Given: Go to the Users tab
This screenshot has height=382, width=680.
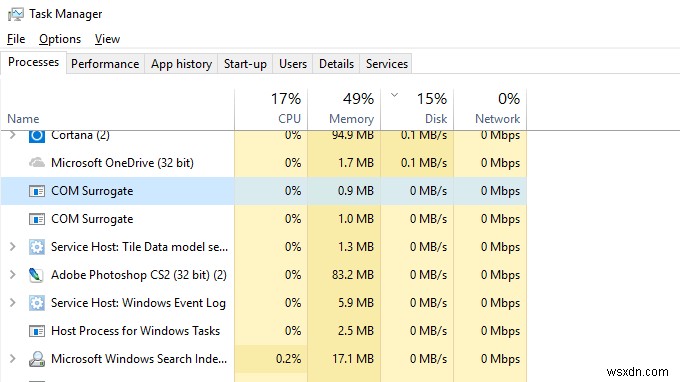Looking at the screenshot, I should 293,64.
